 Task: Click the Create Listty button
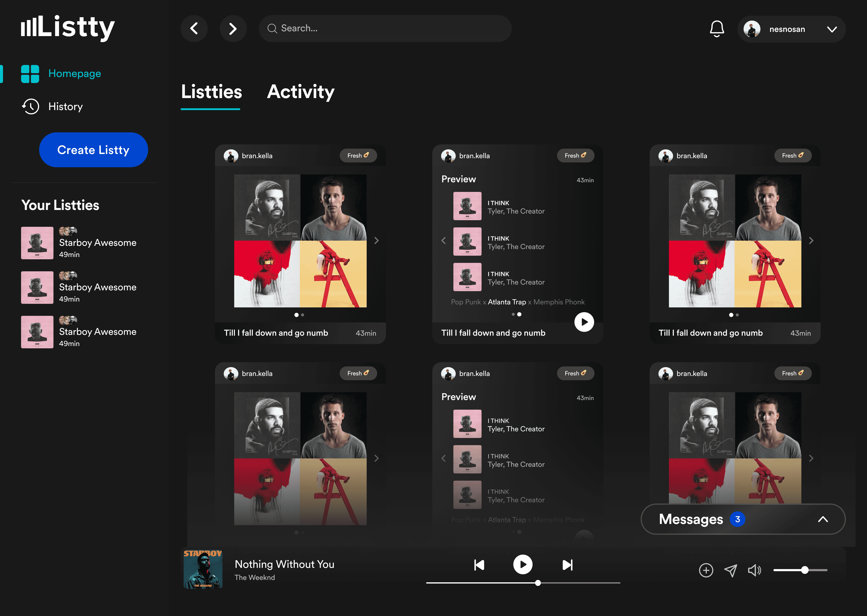[x=93, y=150]
